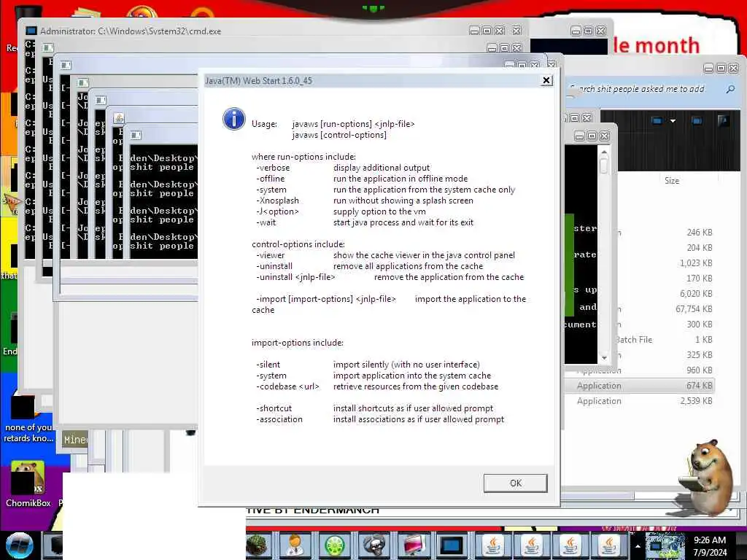Open the skull with headphones taskbar icon
This screenshot has width=747, height=560.
[x=374, y=545]
